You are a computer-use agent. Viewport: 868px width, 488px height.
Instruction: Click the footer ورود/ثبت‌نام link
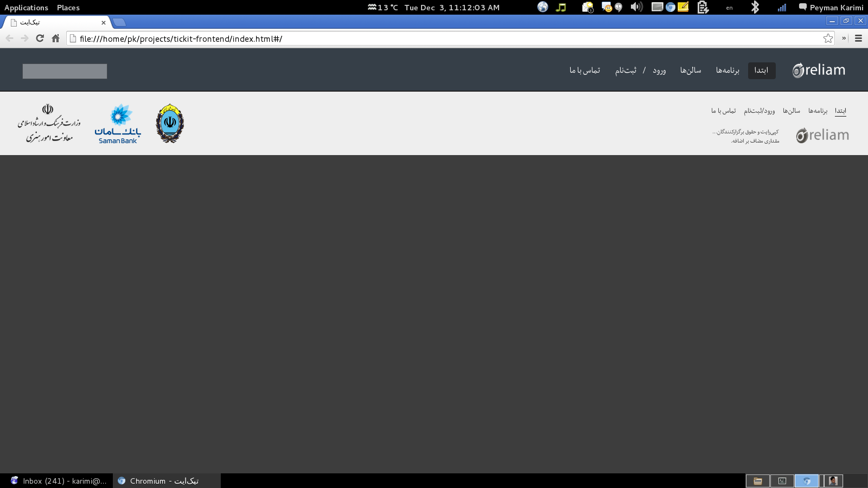[x=759, y=111]
